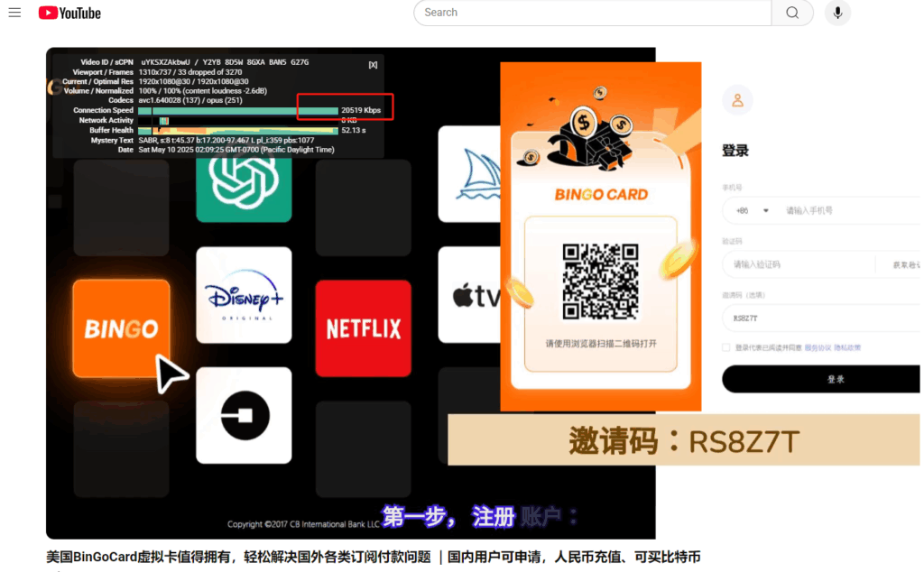This screenshot has width=924, height=572.
Task: Click the video title starting 美国BinGoCard虚拟卡
Action: [374, 557]
